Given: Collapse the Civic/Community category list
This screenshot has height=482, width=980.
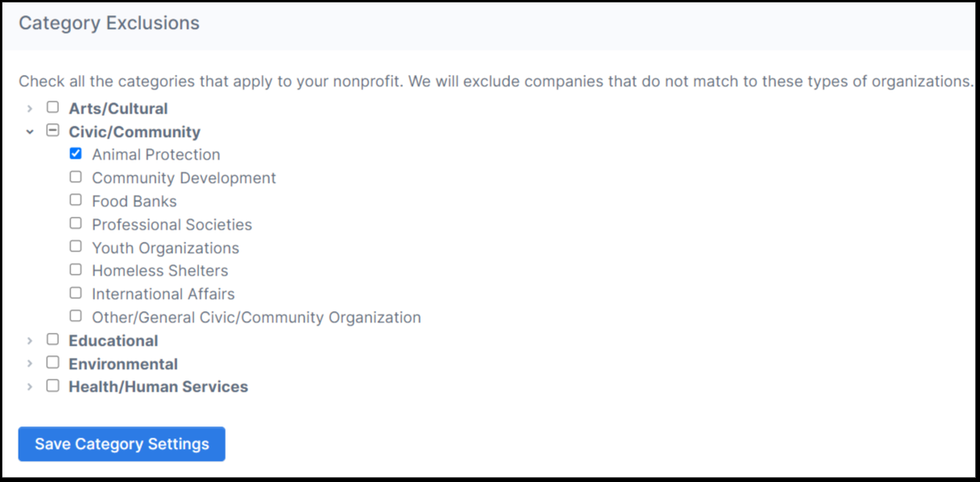Looking at the screenshot, I should coord(30,130).
